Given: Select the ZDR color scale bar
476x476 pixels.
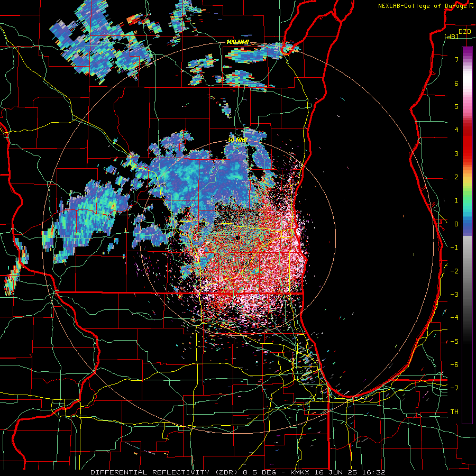Looking at the screenshot, I should tap(467, 235).
